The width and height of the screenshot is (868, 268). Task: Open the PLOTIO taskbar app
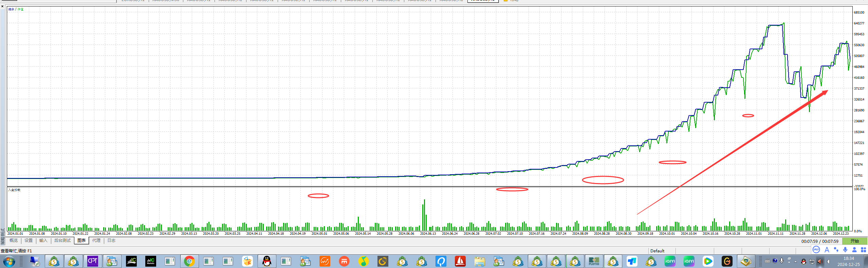594,261
